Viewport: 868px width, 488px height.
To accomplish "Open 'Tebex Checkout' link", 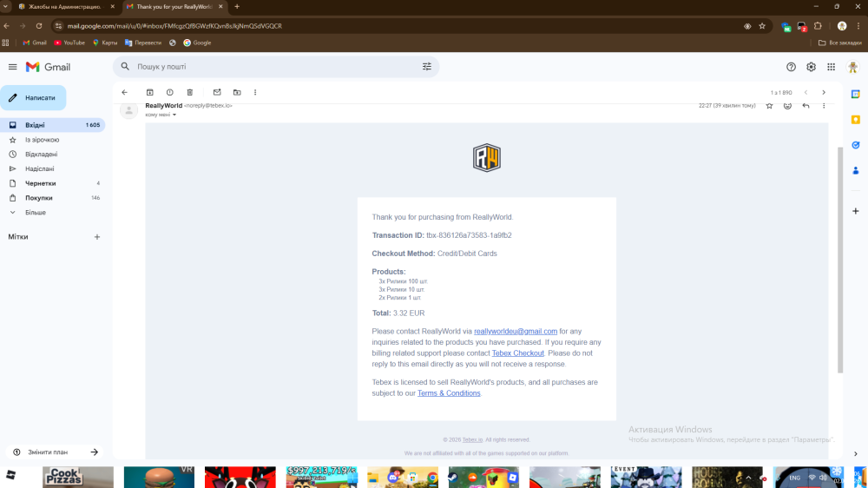I will [x=517, y=353].
